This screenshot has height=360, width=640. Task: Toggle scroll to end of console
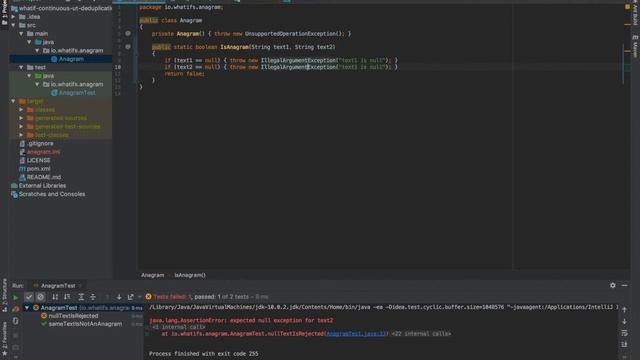click(624, 344)
